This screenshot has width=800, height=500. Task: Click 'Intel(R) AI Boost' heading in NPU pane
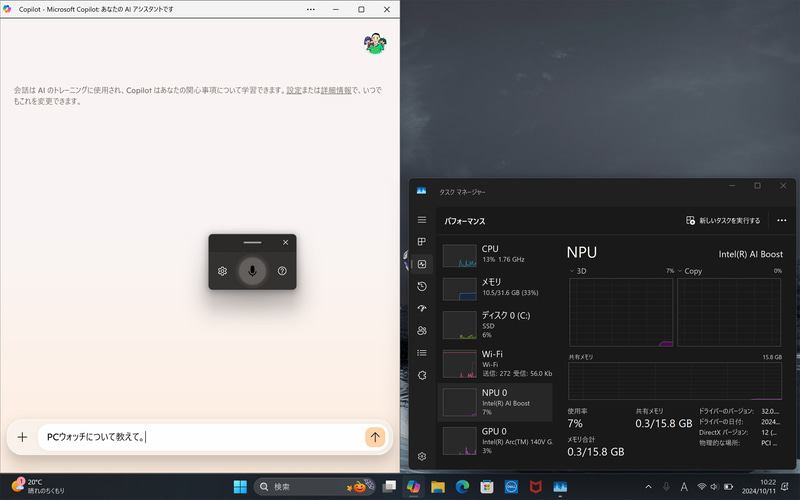point(751,254)
